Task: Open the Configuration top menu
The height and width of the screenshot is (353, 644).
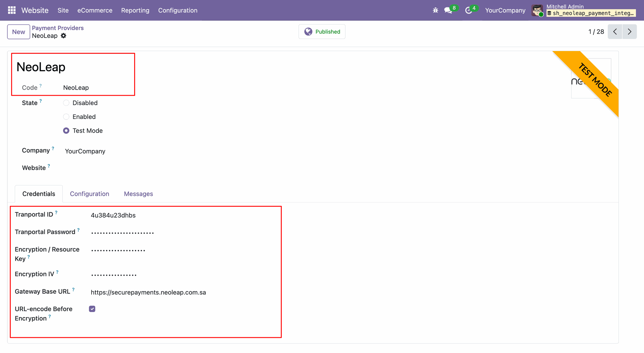Action: [178, 10]
